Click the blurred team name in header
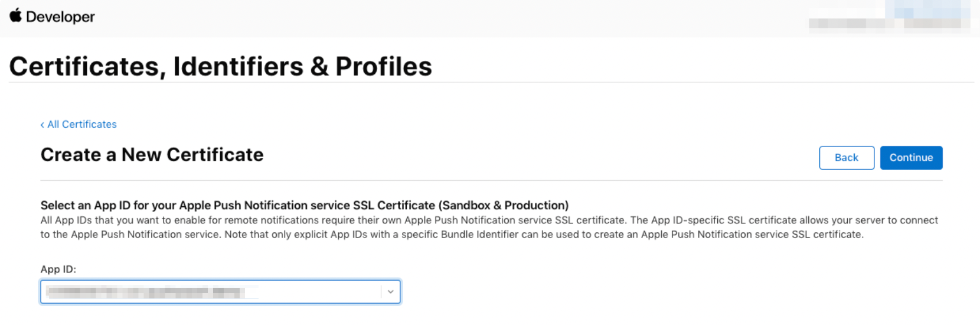This screenshot has height=325, width=980. tap(936, 24)
